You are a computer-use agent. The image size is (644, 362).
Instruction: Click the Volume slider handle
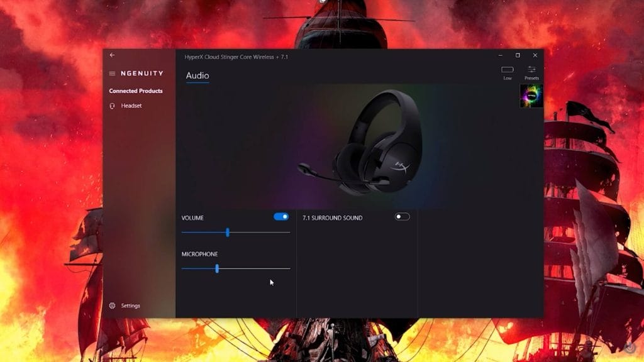coord(228,233)
